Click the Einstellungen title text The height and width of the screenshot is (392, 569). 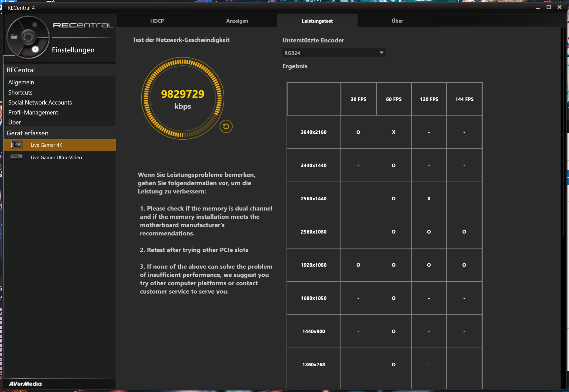coord(73,50)
